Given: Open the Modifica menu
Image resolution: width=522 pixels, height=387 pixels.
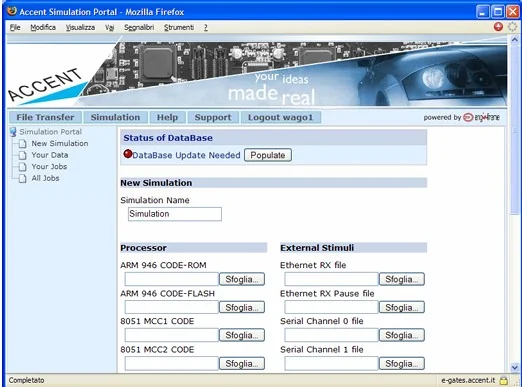Looking at the screenshot, I should 43,27.
